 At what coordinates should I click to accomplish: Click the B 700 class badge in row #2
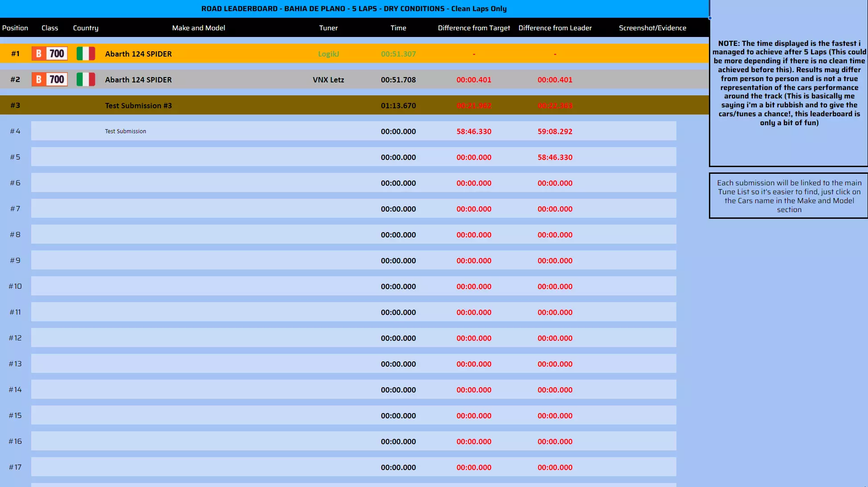pyautogui.click(x=49, y=79)
